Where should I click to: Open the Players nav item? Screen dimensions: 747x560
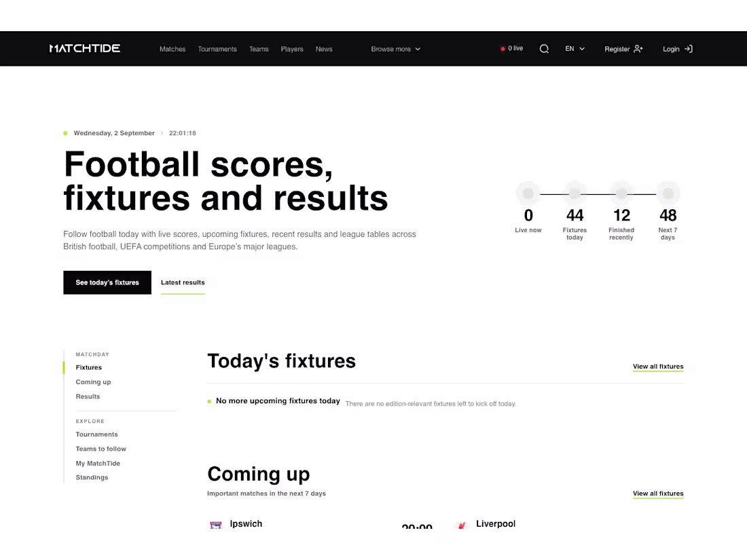[x=292, y=49]
